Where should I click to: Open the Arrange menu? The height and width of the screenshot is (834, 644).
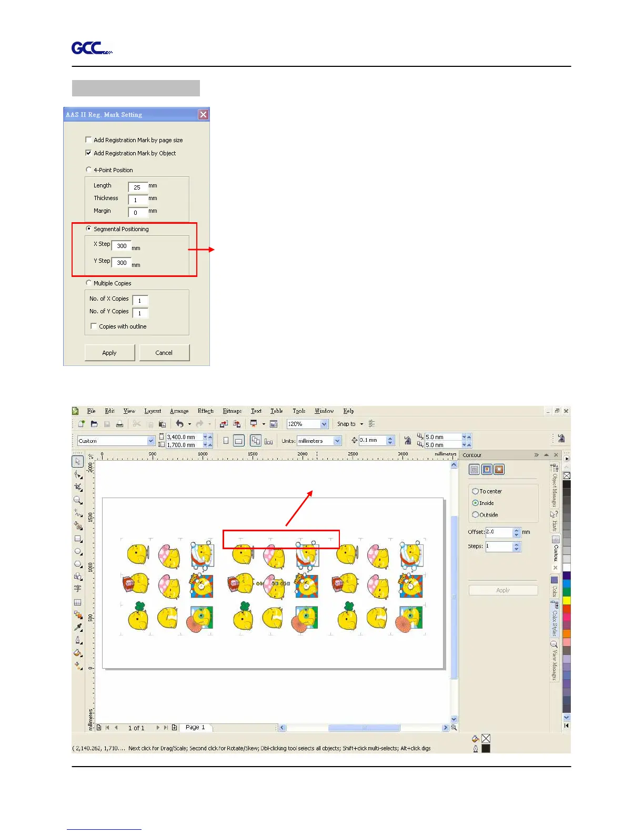(179, 411)
